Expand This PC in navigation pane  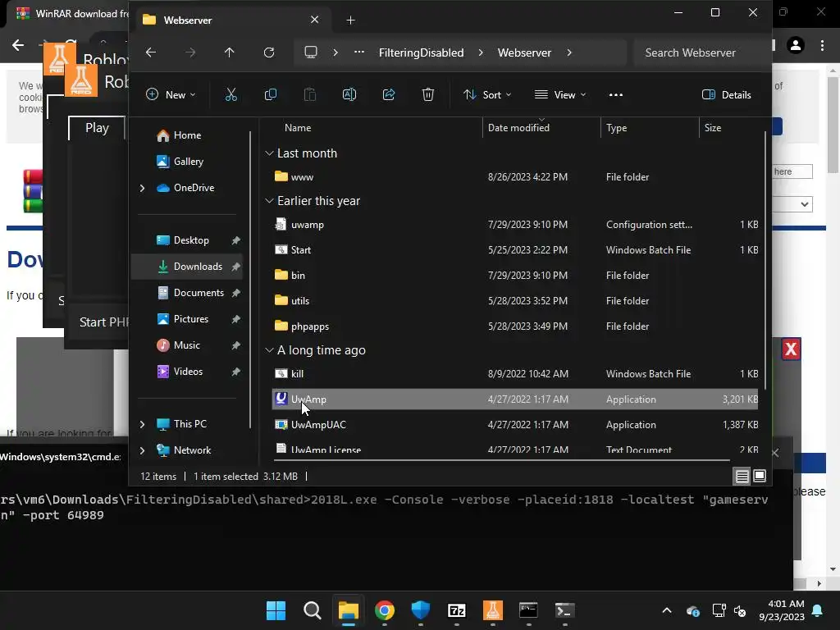142,424
